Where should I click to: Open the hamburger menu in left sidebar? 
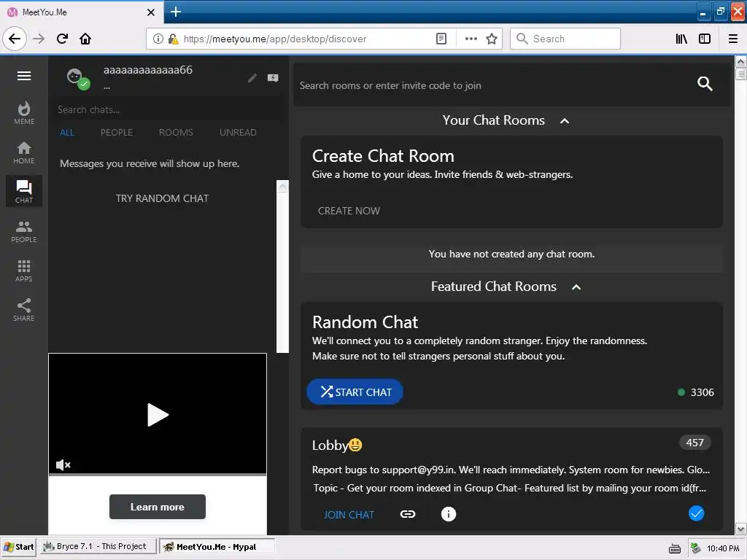click(x=24, y=76)
